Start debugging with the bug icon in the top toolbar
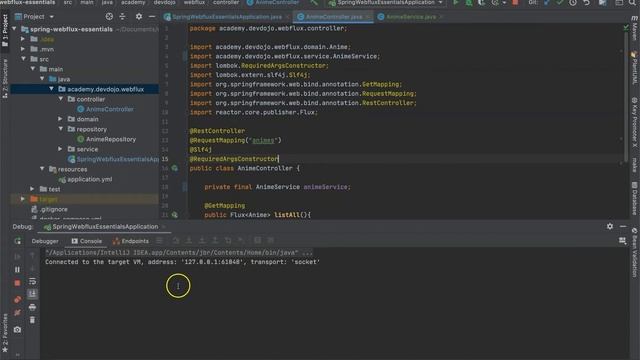This screenshot has width=640, height=360. pos(469,2)
